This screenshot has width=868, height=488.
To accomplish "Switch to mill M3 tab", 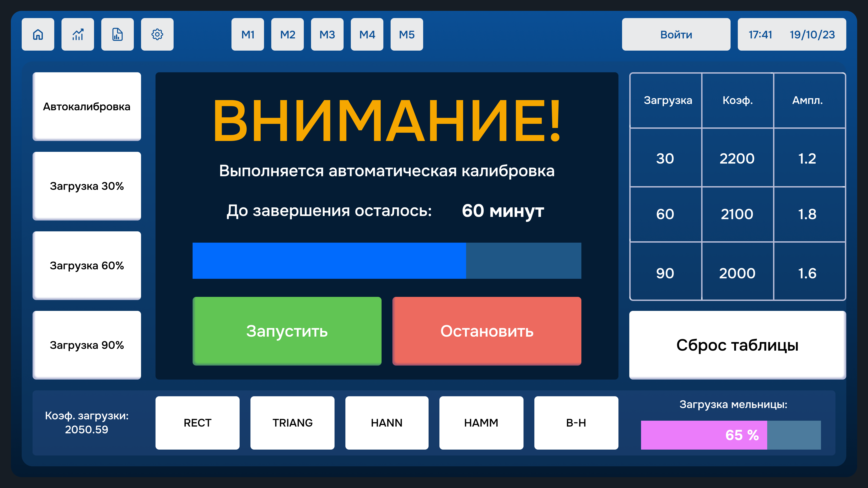I will click(327, 34).
